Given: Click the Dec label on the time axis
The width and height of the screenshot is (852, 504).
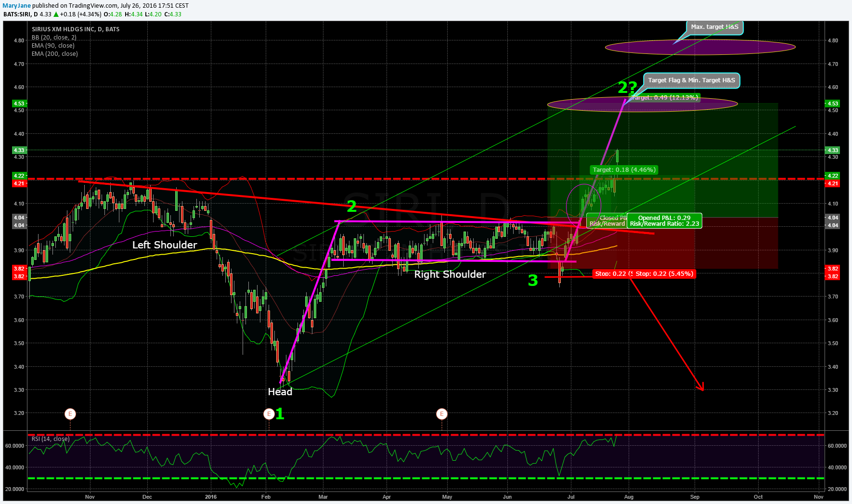Looking at the screenshot, I should (147, 497).
